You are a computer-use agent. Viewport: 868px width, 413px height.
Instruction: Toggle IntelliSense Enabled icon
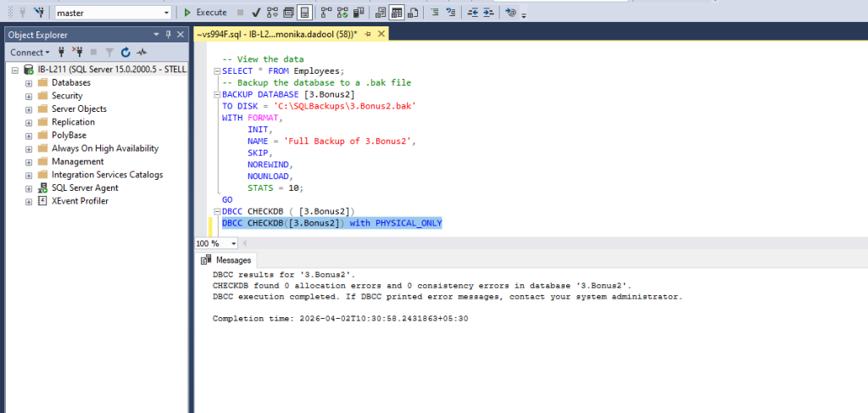[x=304, y=12]
